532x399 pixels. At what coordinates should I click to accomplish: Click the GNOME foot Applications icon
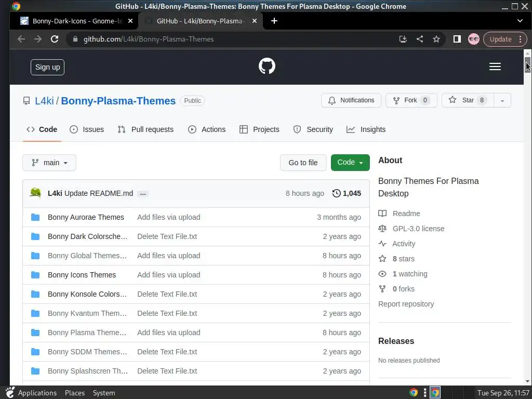click(10, 393)
